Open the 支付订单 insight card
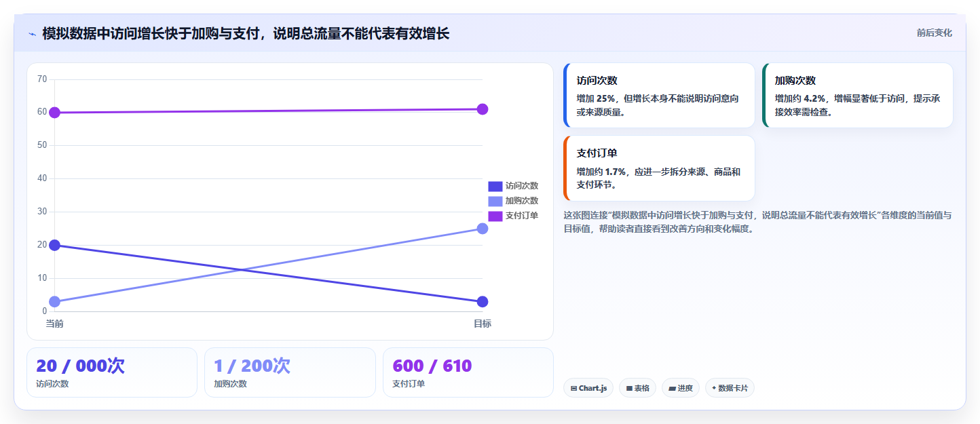The height and width of the screenshot is (424, 980). point(659,168)
